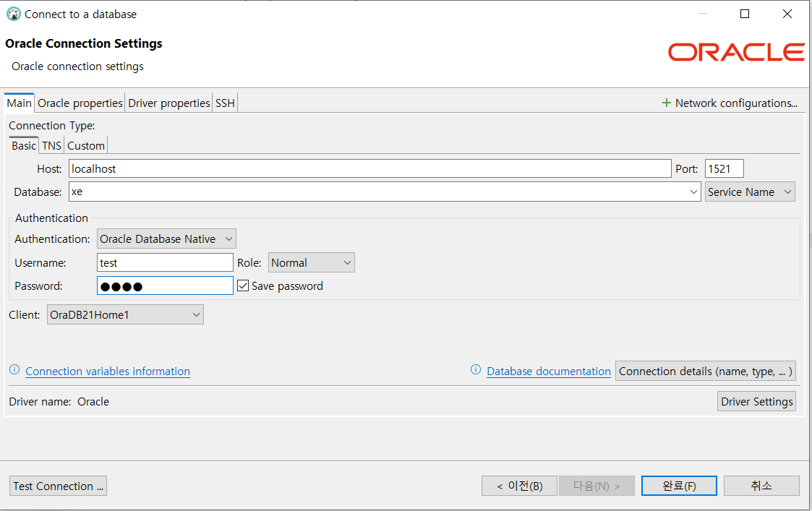
Task: Click into the Username field containing test
Action: click(165, 262)
